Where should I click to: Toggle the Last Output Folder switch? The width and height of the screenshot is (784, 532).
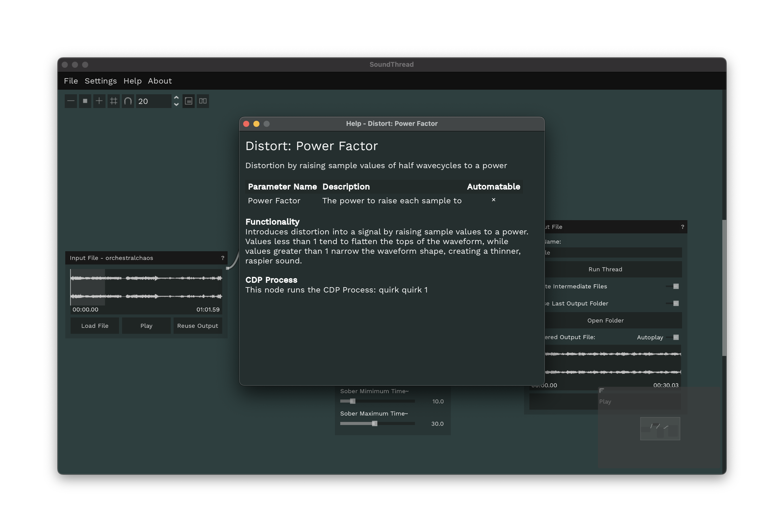pos(673,303)
